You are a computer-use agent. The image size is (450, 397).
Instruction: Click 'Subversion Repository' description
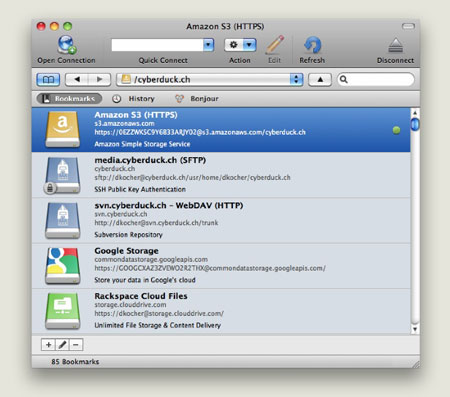click(x=128, y=235)
